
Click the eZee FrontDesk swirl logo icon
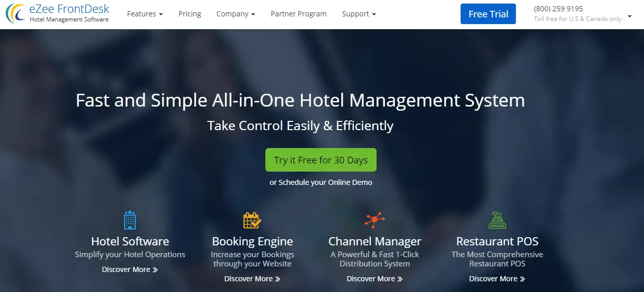tap(15, 13)
